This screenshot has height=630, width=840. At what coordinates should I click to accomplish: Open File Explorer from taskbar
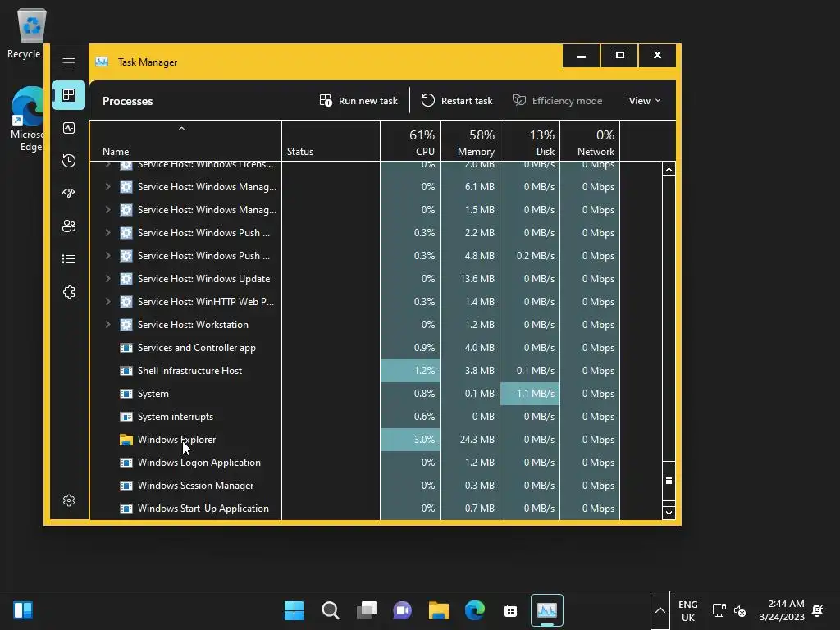[x=438, y=610]
